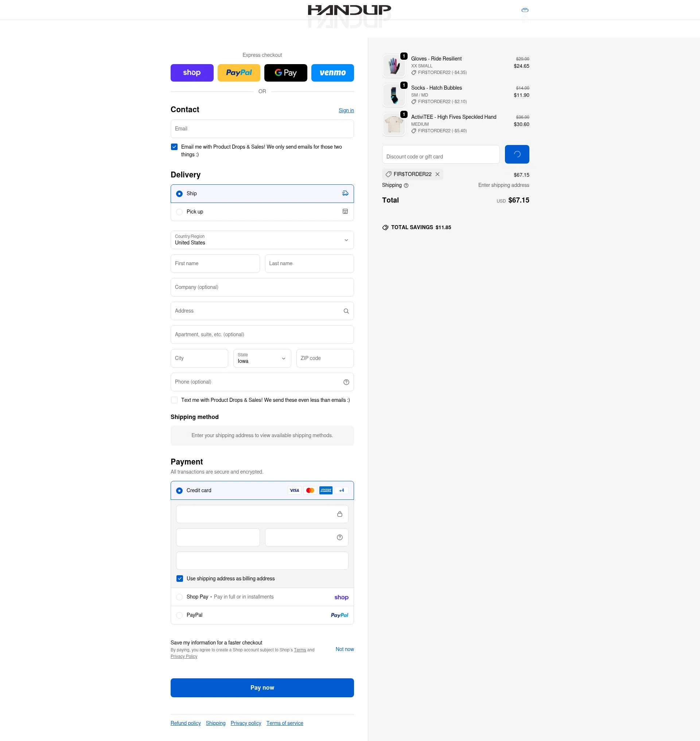View the Refund policy
700x741 pixels.
coord(186,723)
